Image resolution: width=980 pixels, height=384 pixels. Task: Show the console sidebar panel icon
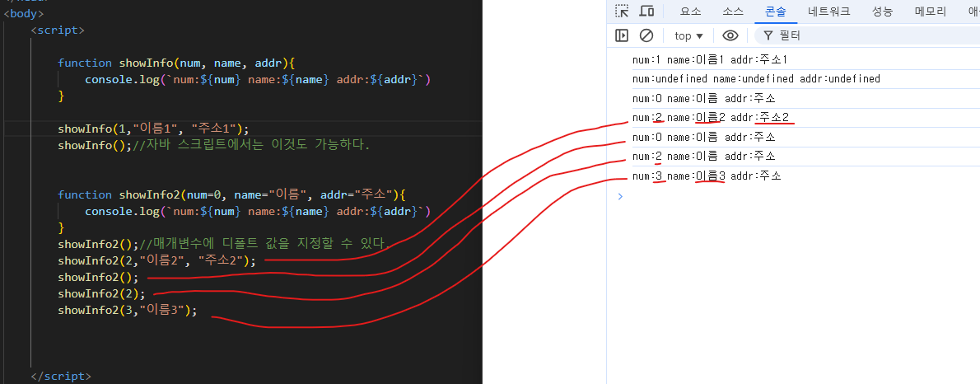point(621,35)
